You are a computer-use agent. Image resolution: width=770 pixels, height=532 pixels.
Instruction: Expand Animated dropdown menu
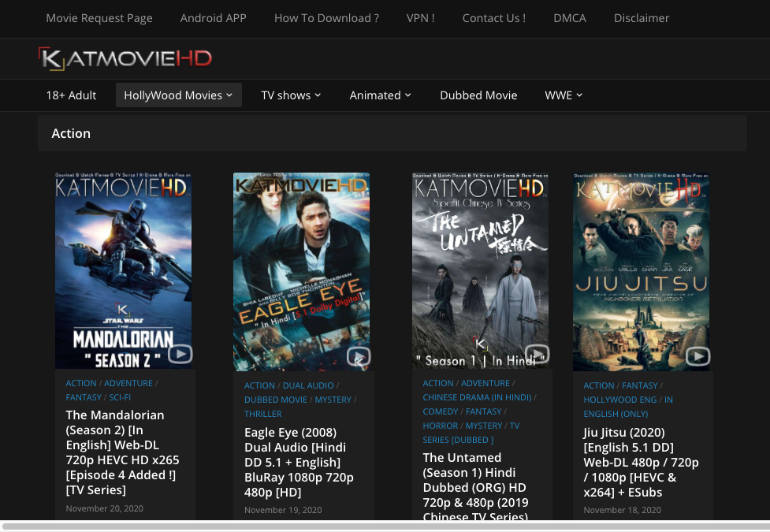click(x=380, y=95)
